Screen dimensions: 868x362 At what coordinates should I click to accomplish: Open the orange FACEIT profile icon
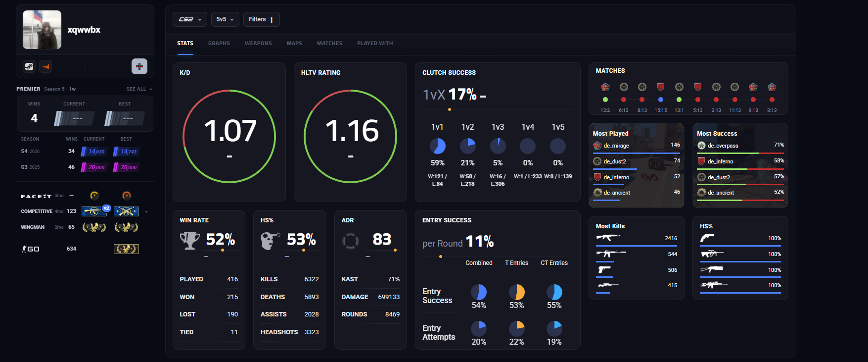point(46,66)
